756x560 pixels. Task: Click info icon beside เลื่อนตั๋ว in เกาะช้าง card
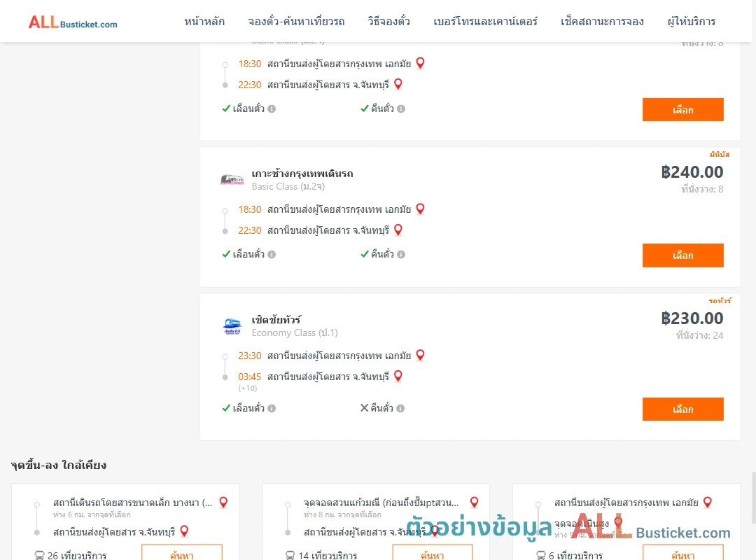[272, 255]
